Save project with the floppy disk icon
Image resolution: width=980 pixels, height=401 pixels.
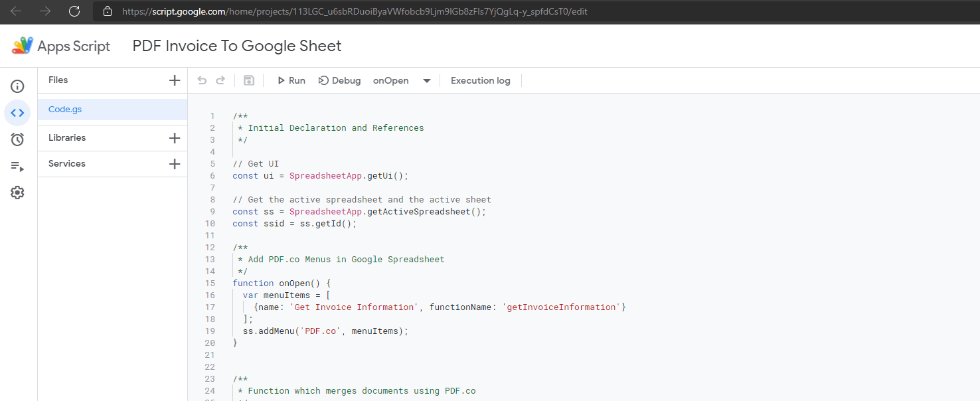point(249,80)
